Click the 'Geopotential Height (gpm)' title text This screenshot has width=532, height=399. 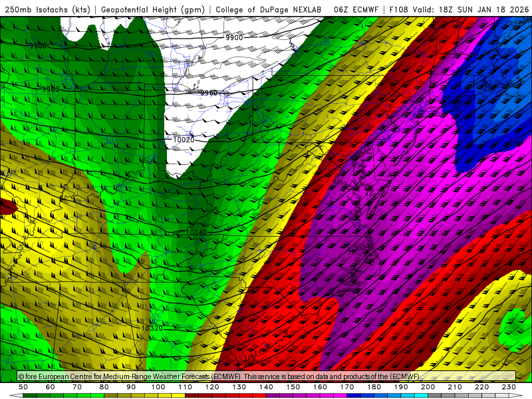153,10
